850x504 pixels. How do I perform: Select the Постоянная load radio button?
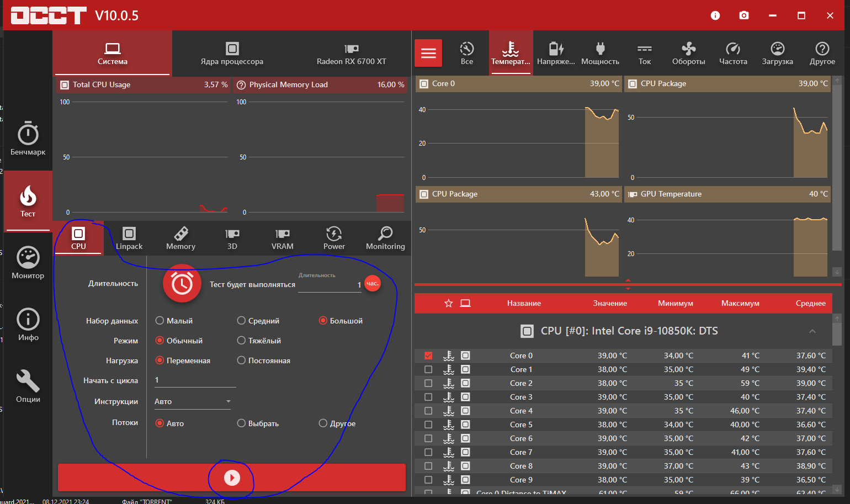click(x=264, y=360)
